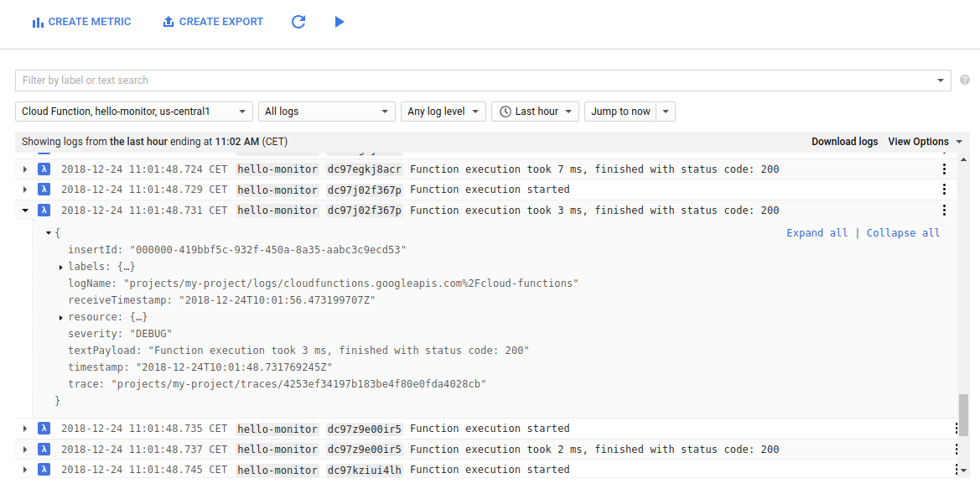Open the All logs dropdown

point(326,111)
